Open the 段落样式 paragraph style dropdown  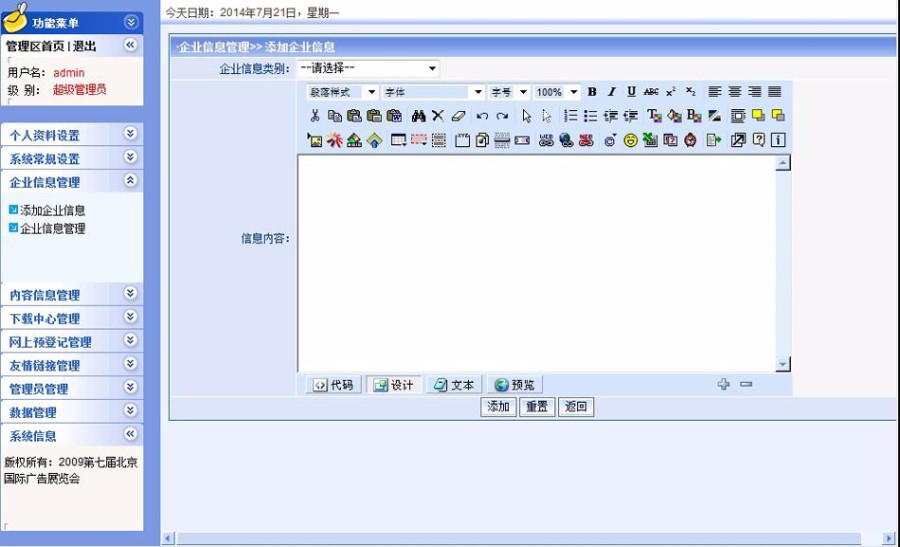click(x=343, y=92)
